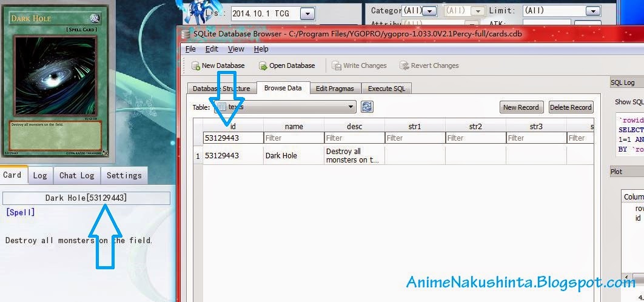Switch to the Log tab in YGOPRO
This screenshot has width=644, height=302.
click(40, 175)
